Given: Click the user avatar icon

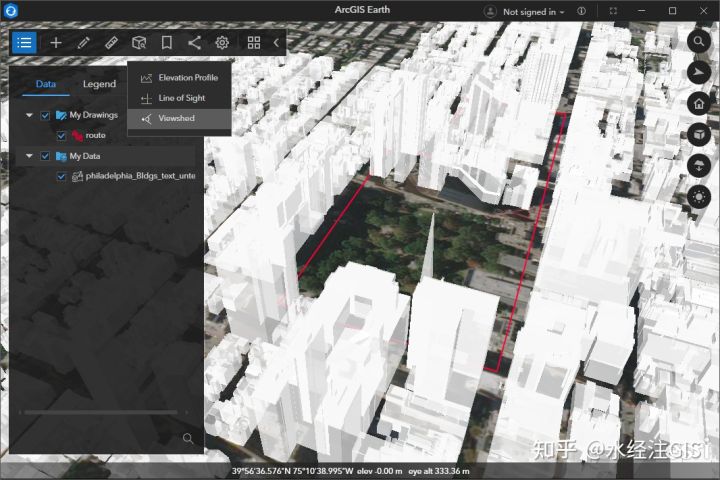Looking at the screenshot, I should [490, 11].
